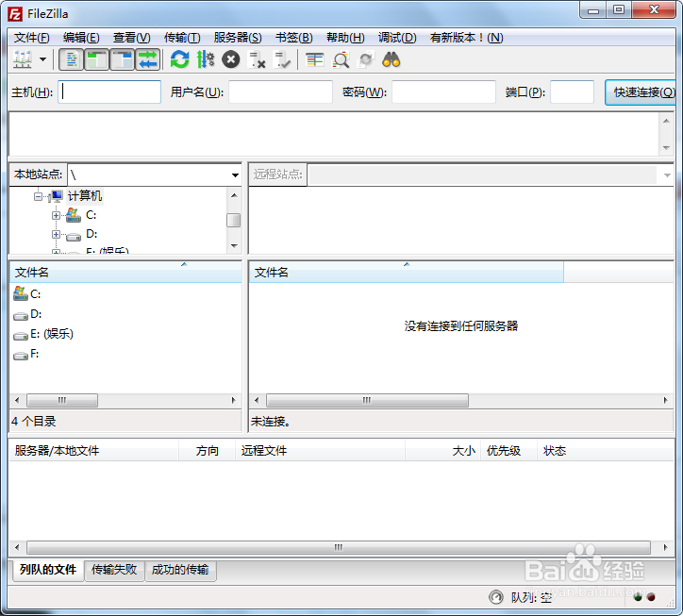The height and width of the screenshot is (616, 683).
Task: Refresh the file and folder lists
Action: click(x=179, y=59)
